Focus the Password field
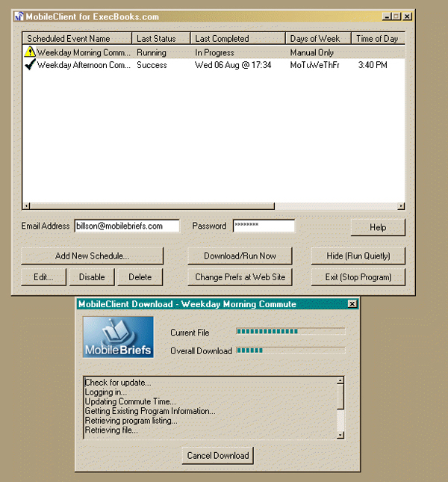 (x=264, y=226)
